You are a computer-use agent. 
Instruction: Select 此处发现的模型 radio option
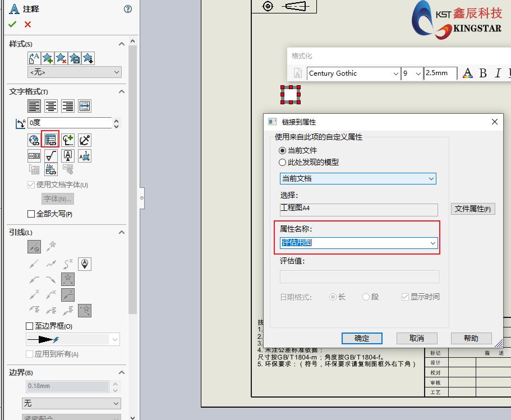pyautogui.click(x=309, y=162)
